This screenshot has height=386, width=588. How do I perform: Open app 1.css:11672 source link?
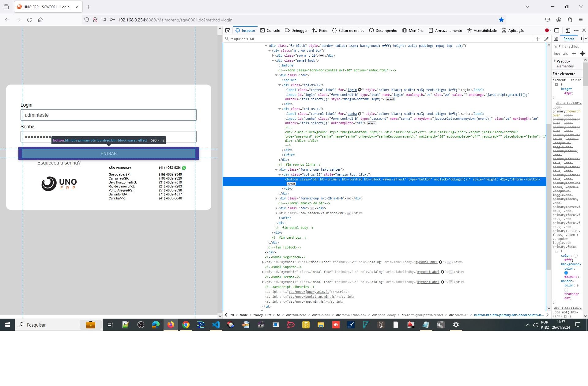[567, 308]
